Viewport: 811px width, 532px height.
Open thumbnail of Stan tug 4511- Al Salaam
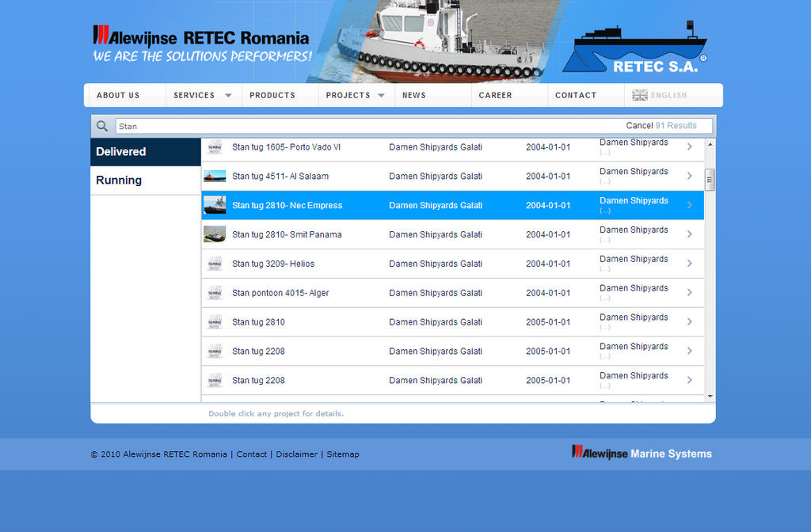coord(215,177)
